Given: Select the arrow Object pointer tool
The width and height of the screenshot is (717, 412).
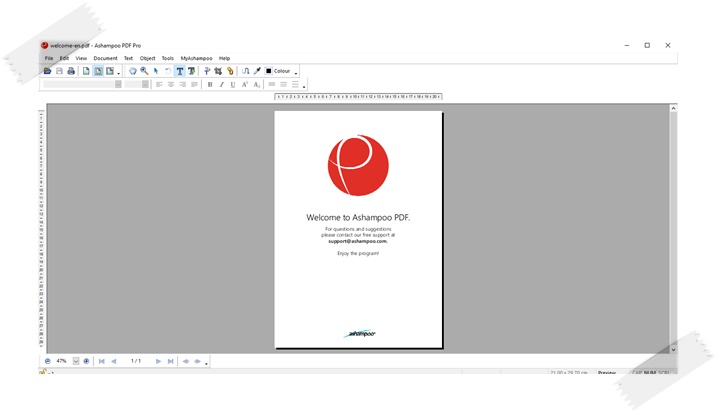Looking at the screenshot, I should (156, 71).
